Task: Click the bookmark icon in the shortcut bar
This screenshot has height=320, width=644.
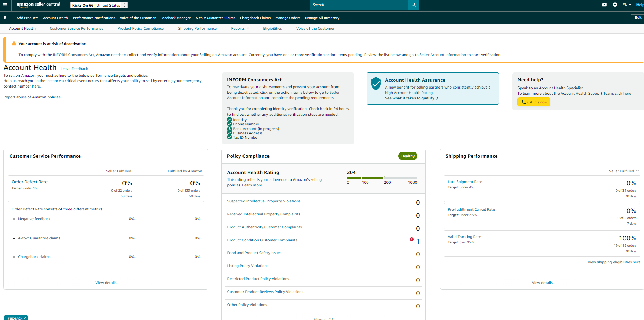Action: click(x=5, y=18)
